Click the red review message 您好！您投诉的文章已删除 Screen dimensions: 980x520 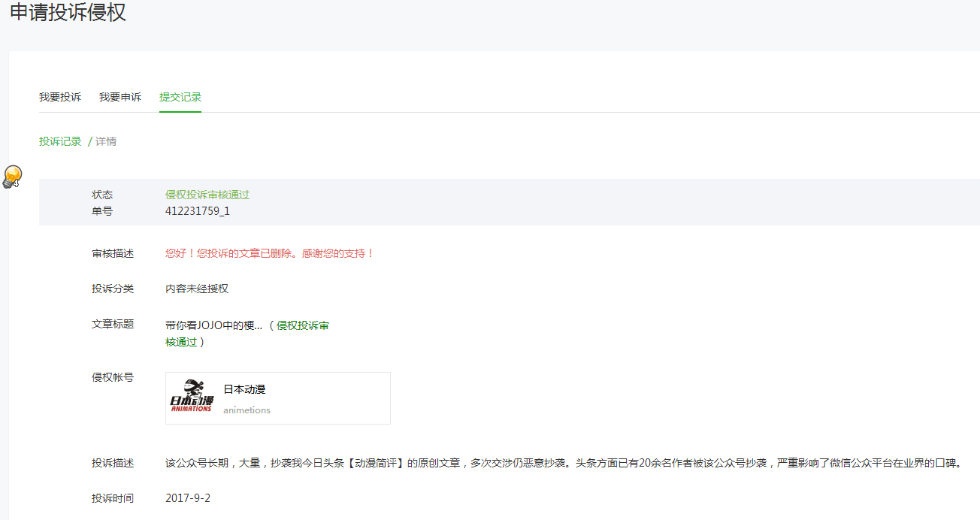tap(270, 253)
